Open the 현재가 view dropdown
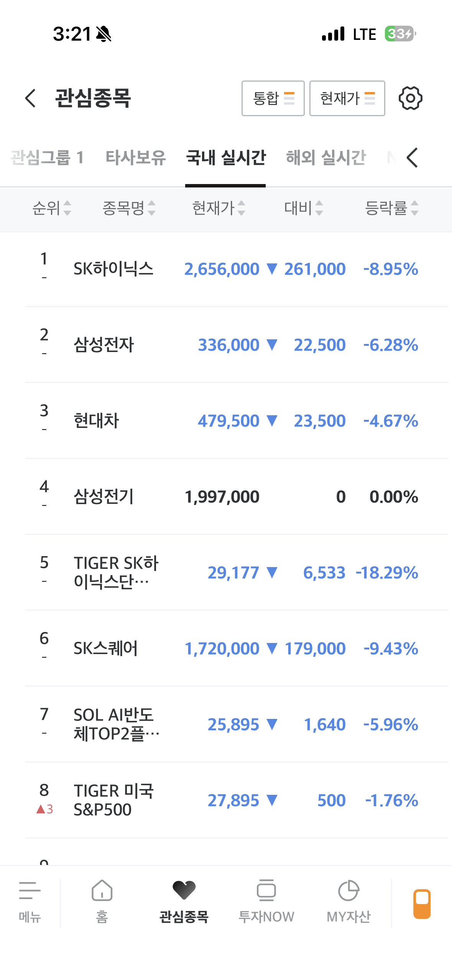This screenshot has height=980, width=452. point(347,98)
